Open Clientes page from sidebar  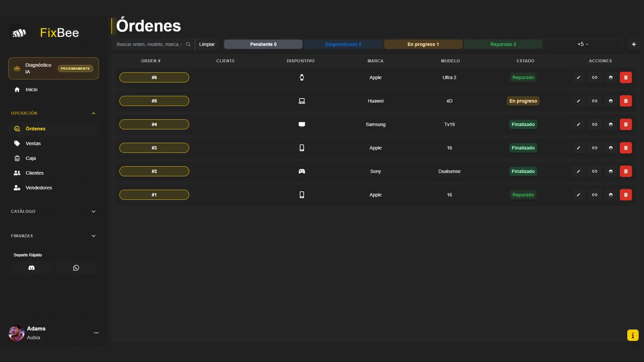(35, 173)
